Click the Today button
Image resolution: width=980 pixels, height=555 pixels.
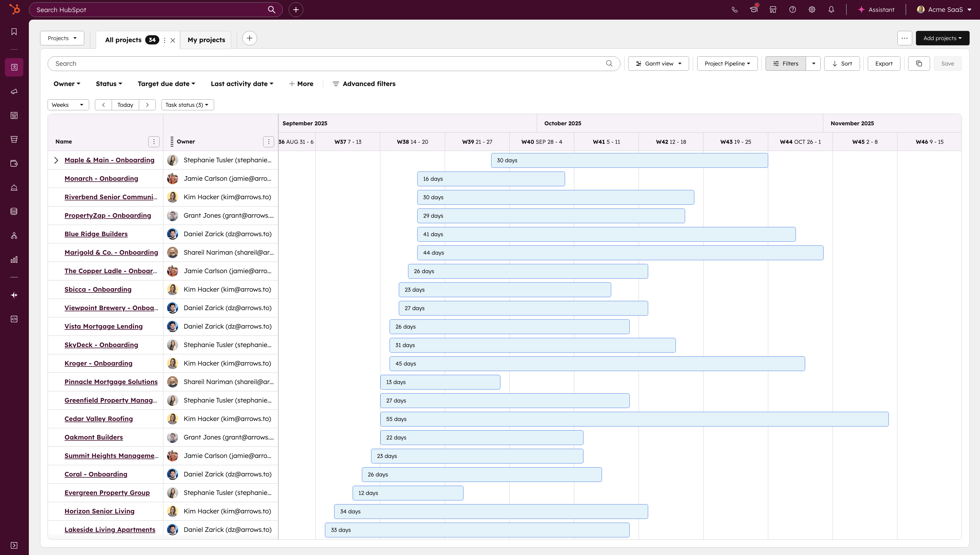[x=125, y=105]
